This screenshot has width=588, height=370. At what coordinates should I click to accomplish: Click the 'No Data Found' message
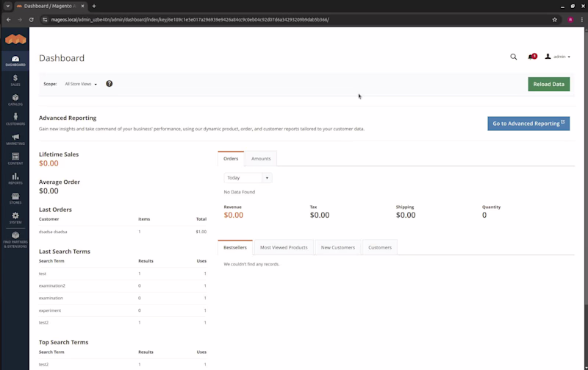click(240, 192)
